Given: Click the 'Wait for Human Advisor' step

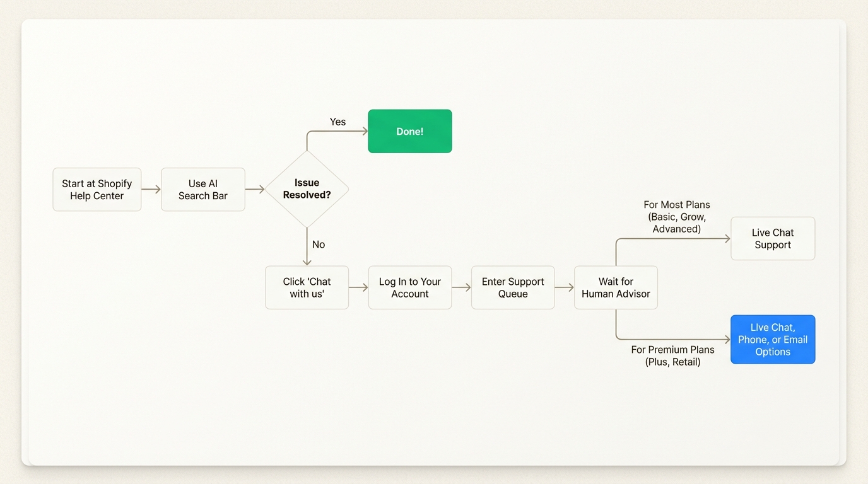Looking at the screenshot, I should point(616,287).
